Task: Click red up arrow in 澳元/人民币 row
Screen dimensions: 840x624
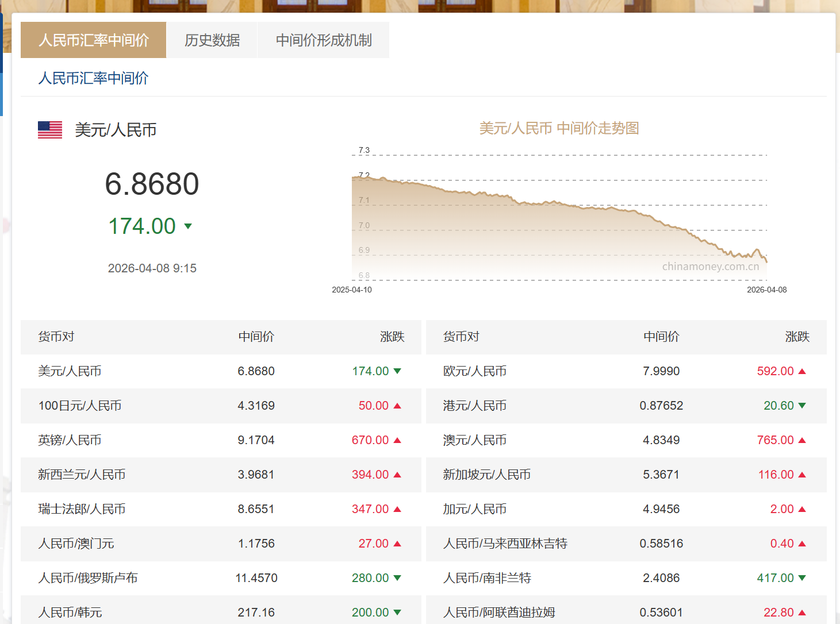Action: tap(802, 440)
